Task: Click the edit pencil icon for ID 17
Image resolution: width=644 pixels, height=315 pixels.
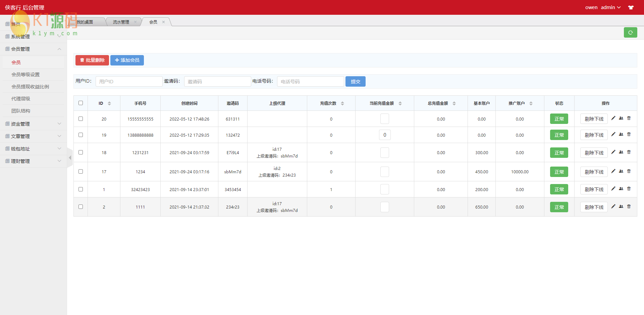Action: point(613,171)
